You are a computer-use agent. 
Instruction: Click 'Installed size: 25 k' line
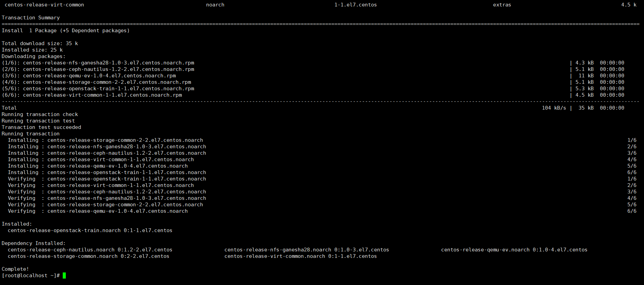click(x=32, y=50)
